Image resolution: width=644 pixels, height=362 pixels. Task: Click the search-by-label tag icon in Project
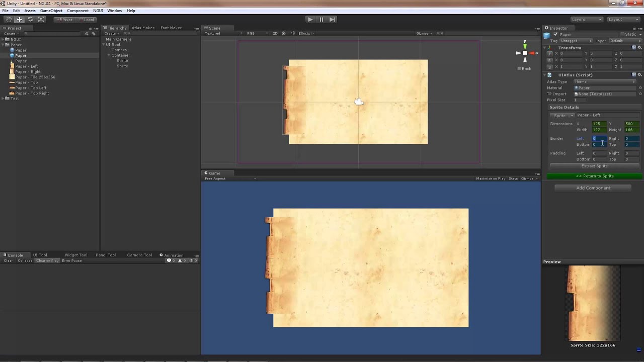tap(93, 34)
